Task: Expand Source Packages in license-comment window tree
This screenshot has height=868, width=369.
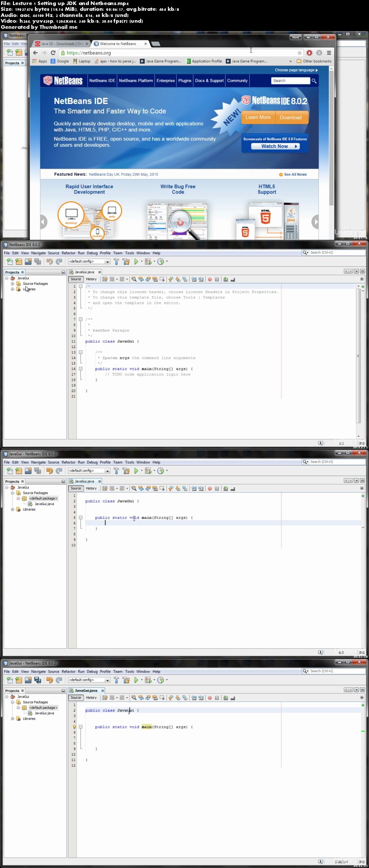Action: [13, 284]
